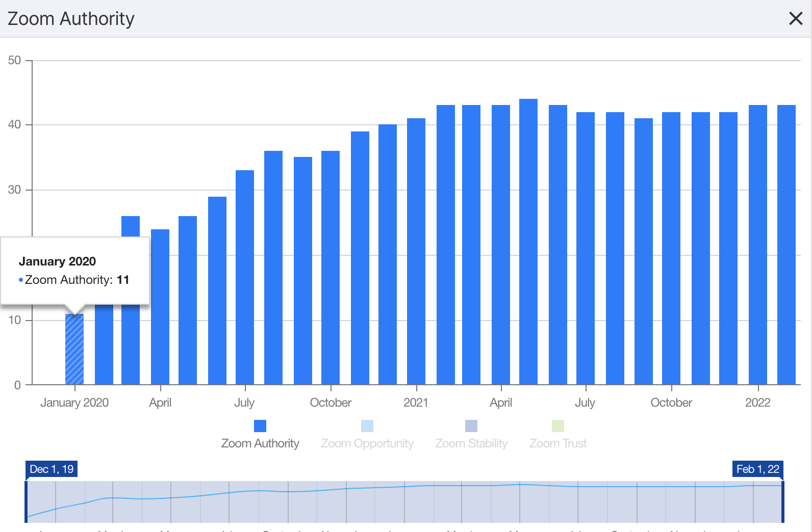This screenshot has width=812, height=532.
Task: Toggle the Zoom Authority legend swatch
Action: (260, 426)
